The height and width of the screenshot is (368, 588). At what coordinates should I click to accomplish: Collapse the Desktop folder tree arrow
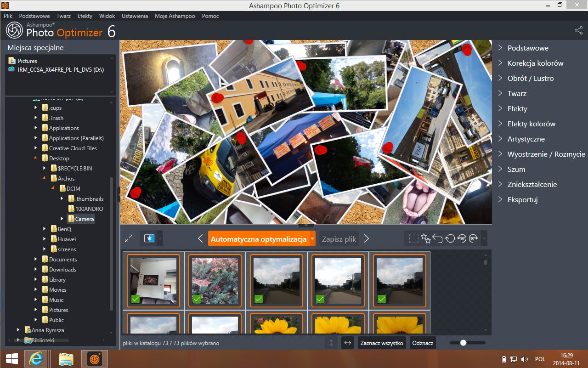36,159
